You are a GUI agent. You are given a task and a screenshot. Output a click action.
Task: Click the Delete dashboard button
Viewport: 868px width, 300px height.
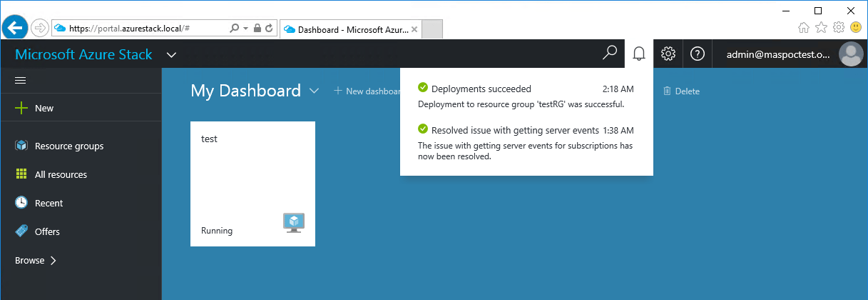click(x=681, y=91)
